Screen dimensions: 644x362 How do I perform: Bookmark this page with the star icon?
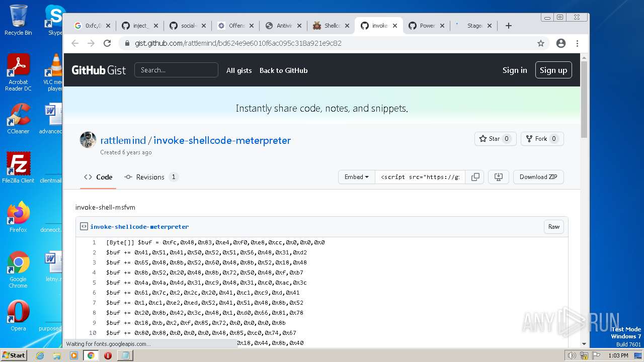541,43
